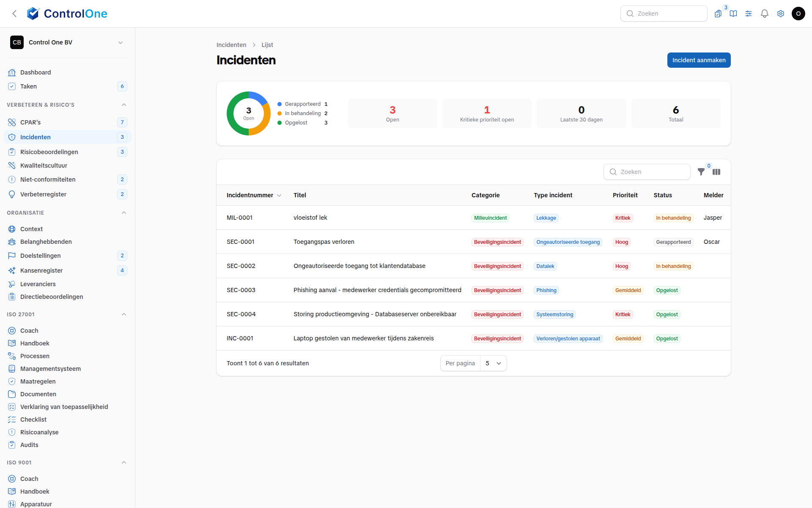Click Opgelost status on INC-0001 row
The height and width of the screenshot is (508, 812).
coord(667,339)
